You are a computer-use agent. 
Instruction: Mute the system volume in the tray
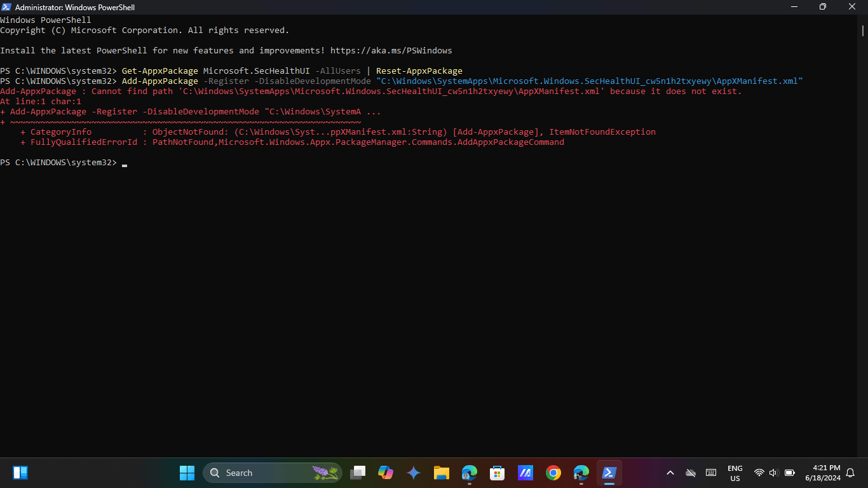click(773, 473)
